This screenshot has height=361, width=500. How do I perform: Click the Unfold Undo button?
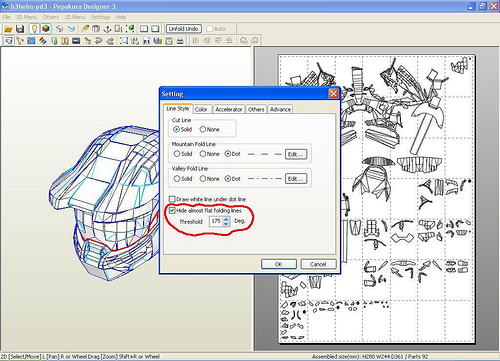(183, 29)
